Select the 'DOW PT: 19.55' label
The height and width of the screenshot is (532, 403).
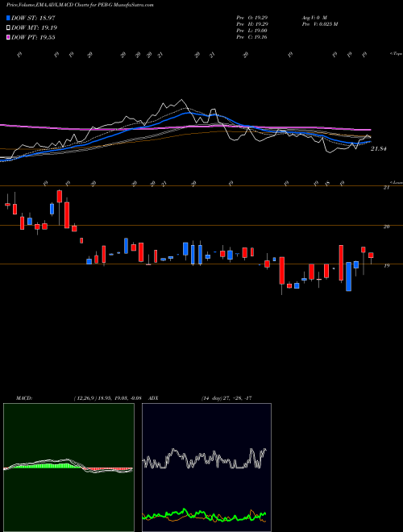[x=33, y=37]
